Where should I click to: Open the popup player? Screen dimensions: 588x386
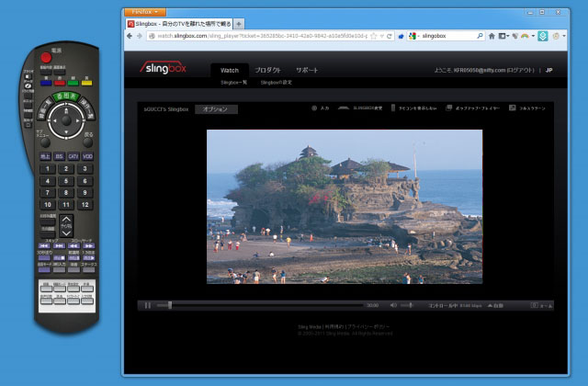(472, 108)
